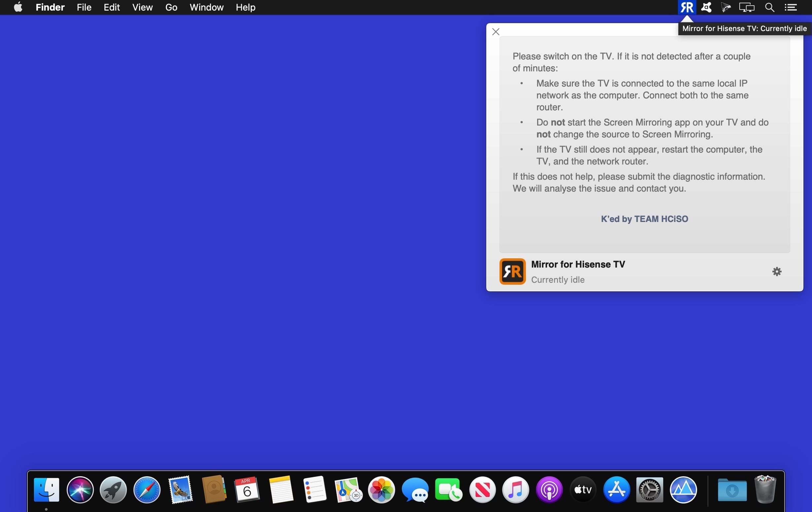Open the App Store from the Dock
This screenshot has height=512, width=812.
pyautogui.click(x=616, y=490)
